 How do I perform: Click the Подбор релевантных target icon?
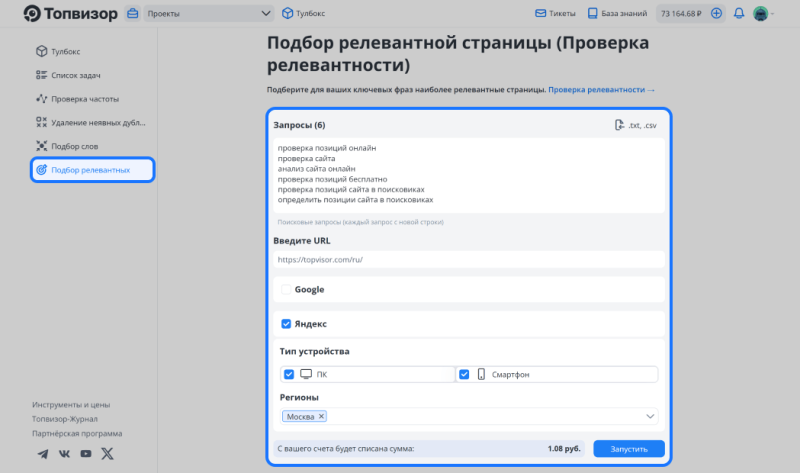click(41, 169)
